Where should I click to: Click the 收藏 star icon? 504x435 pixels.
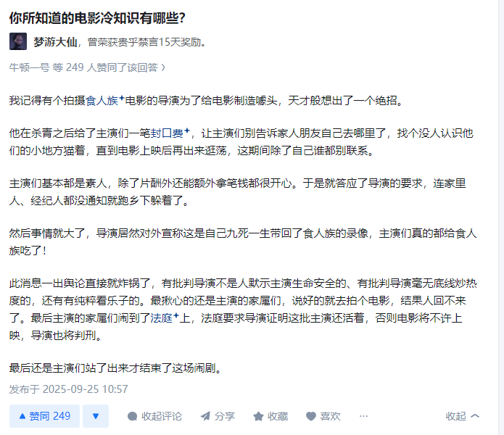coord(258,416)
